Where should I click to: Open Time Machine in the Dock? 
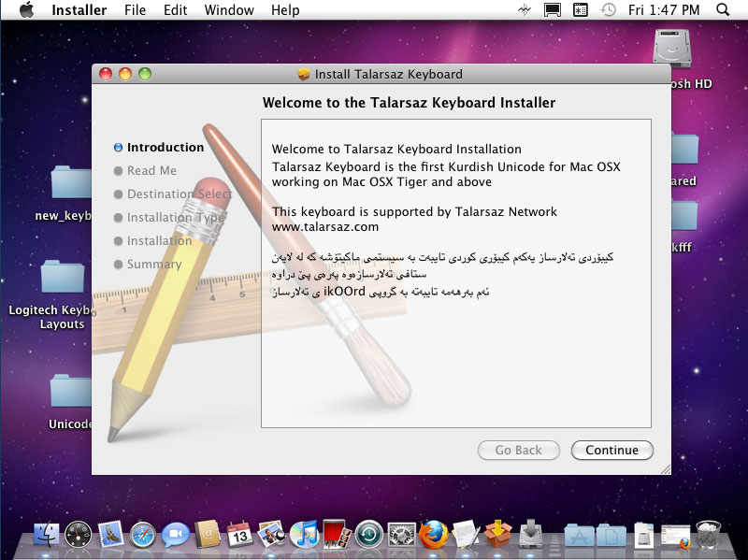[368, 534]
